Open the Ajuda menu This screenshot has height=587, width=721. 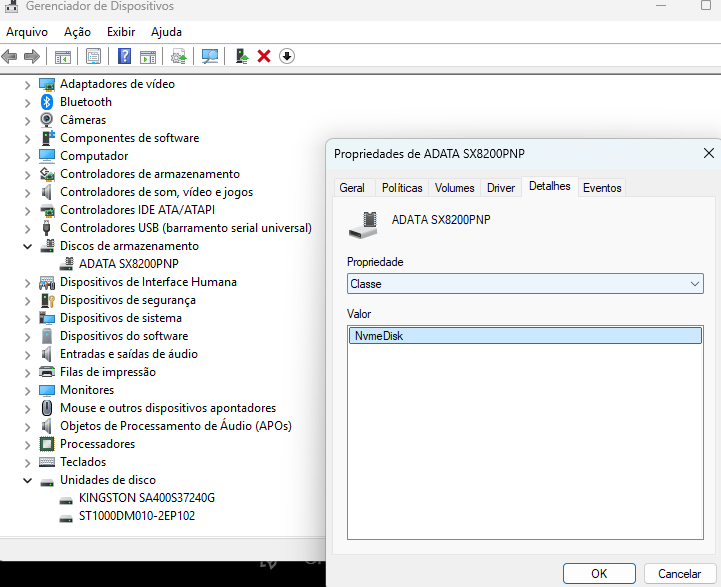coord(166,32)
